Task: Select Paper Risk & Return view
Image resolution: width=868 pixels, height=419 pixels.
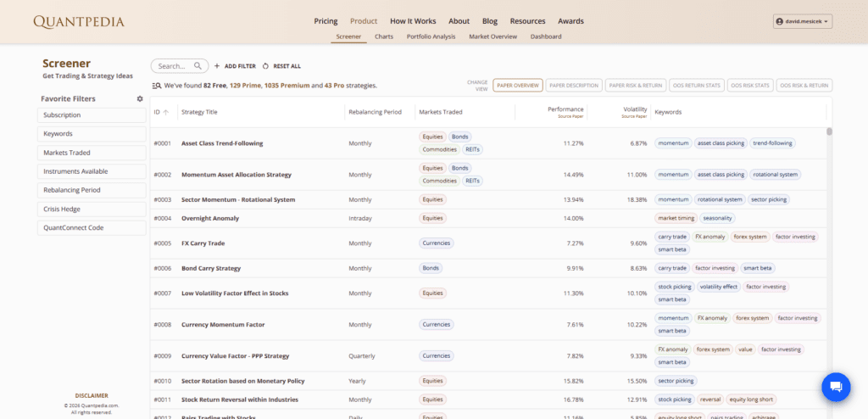Action: 636,86
